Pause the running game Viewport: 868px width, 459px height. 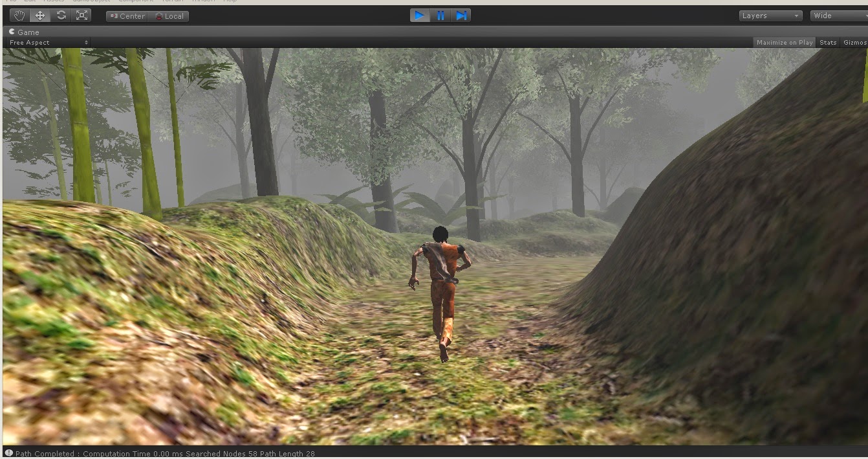click(x=440, y=16)
